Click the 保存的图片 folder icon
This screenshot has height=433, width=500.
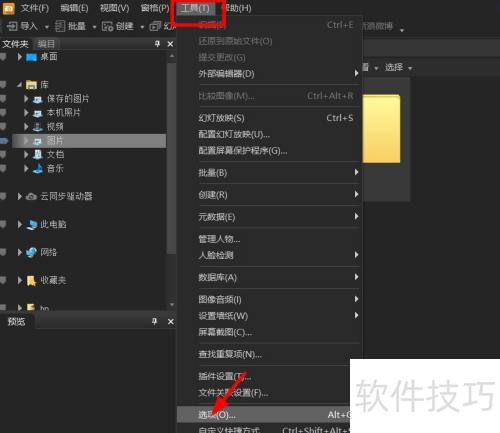[38, 99]
